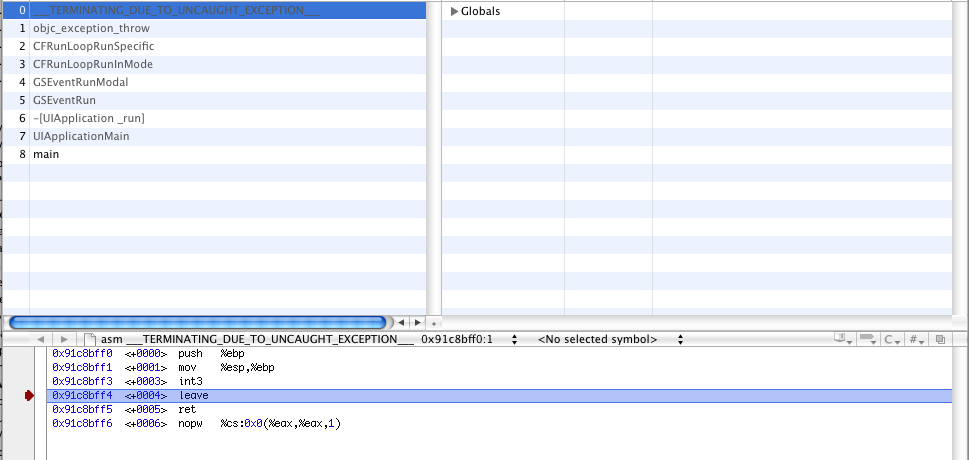Click the pane splitter dot handle
This screenshot has width=969, height=460.
click(434, 323)
